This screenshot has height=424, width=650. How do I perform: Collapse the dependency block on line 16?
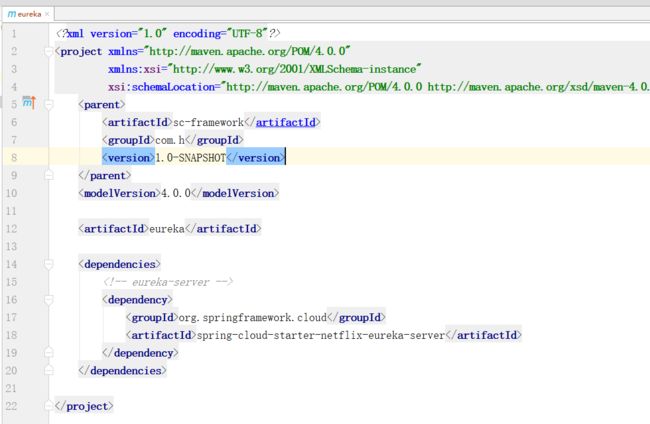coord(49,300)
